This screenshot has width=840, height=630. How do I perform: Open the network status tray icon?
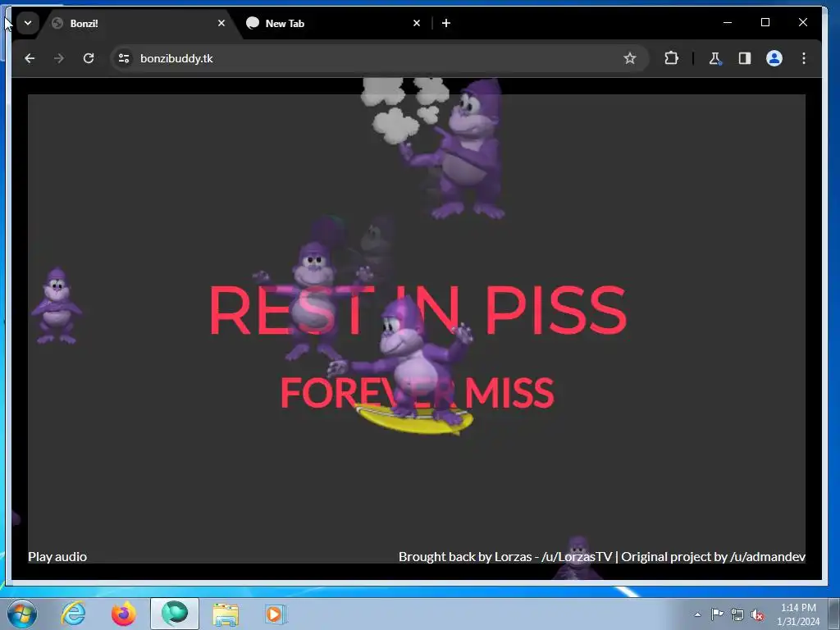(x=737, y=614)
